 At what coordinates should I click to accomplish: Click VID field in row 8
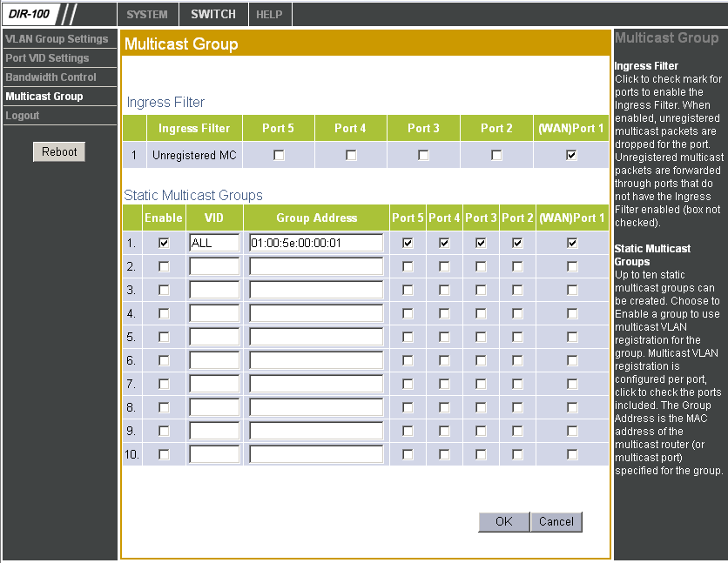pyautogui.click(x=214, y=407)
